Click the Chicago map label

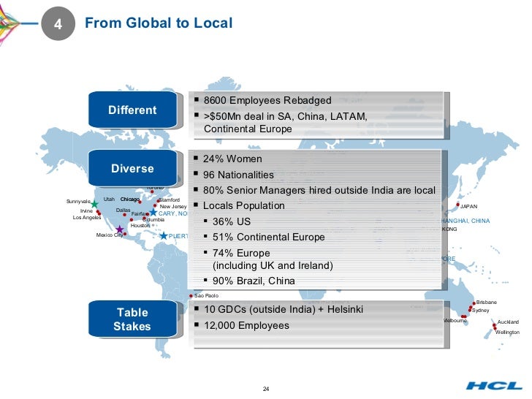130,199
